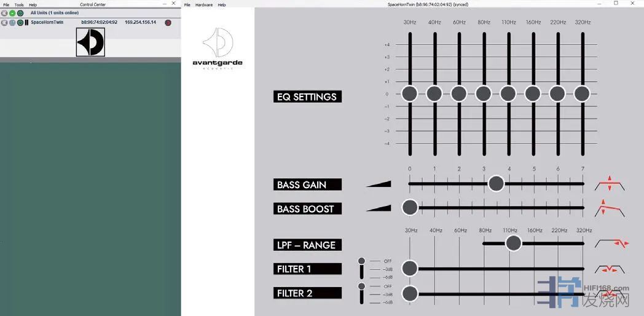The height and width of the screenshot is (316, 644).
Task: Select the SpaceHornTwin unit name in list
Action: tap(48, 23)
